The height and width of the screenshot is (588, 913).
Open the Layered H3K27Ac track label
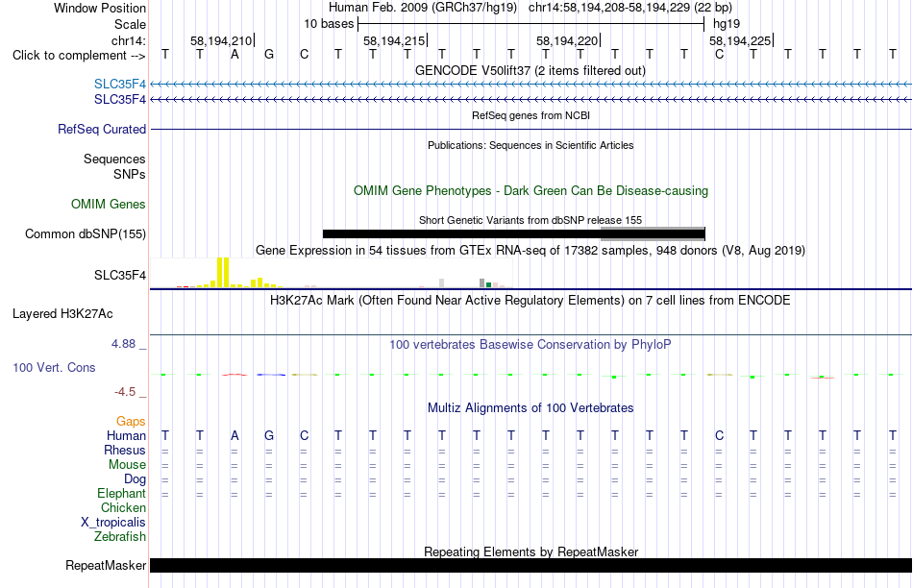coord(62,314)
